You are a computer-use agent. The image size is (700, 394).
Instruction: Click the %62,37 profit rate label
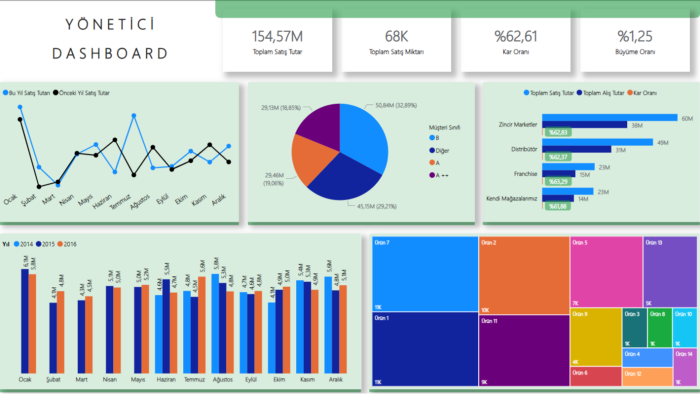tap(558, 157)
